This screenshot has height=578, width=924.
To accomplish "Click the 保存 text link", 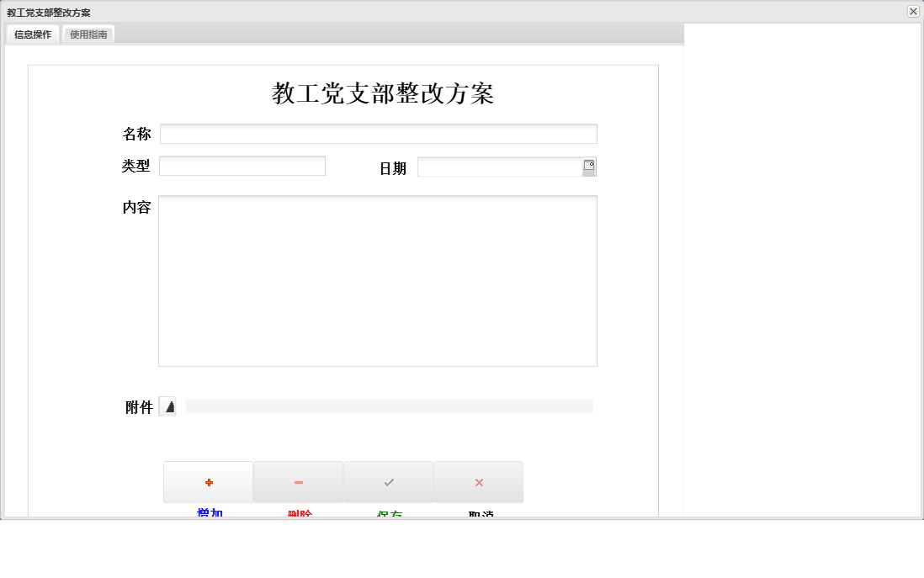I will pyautogui.click(x=388, y=512).
